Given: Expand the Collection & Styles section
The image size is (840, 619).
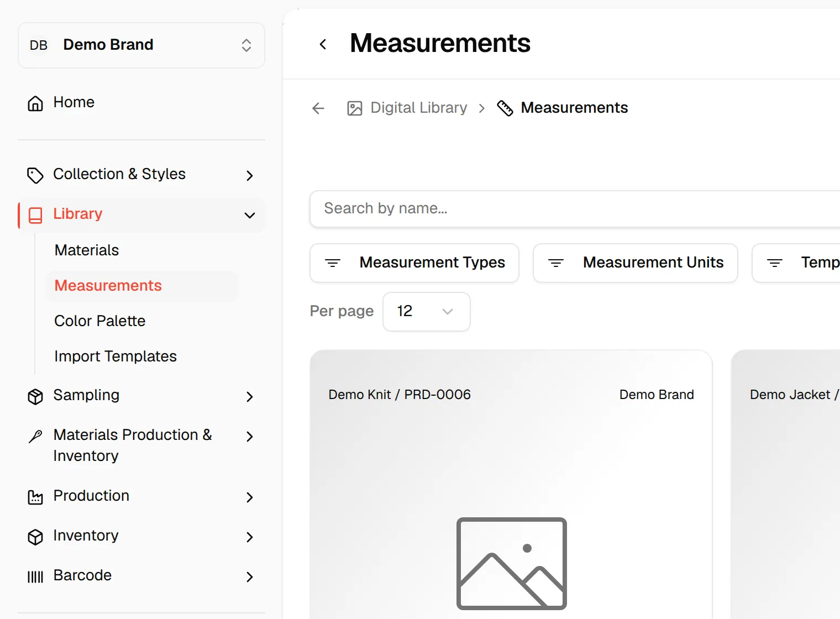Looking at the screenshot, I should click(x=250, y=175).
